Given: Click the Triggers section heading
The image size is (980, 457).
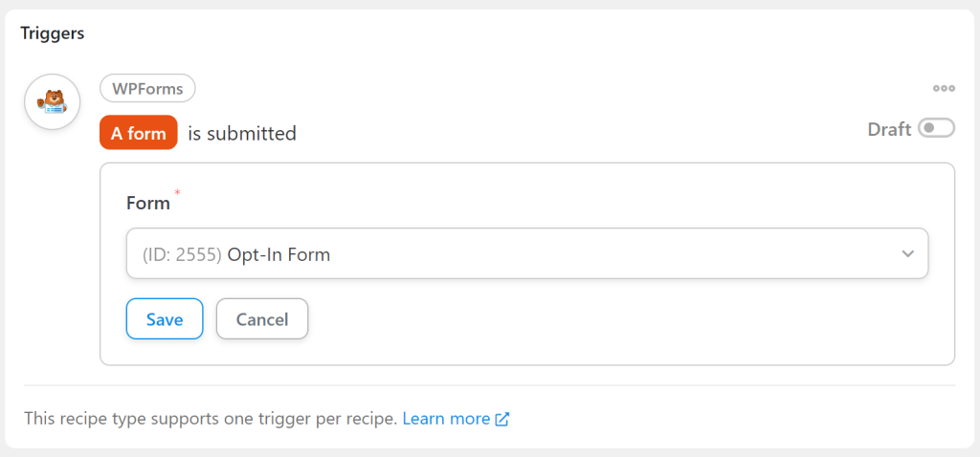Looking at the screenshot, I should click(53, 33).
